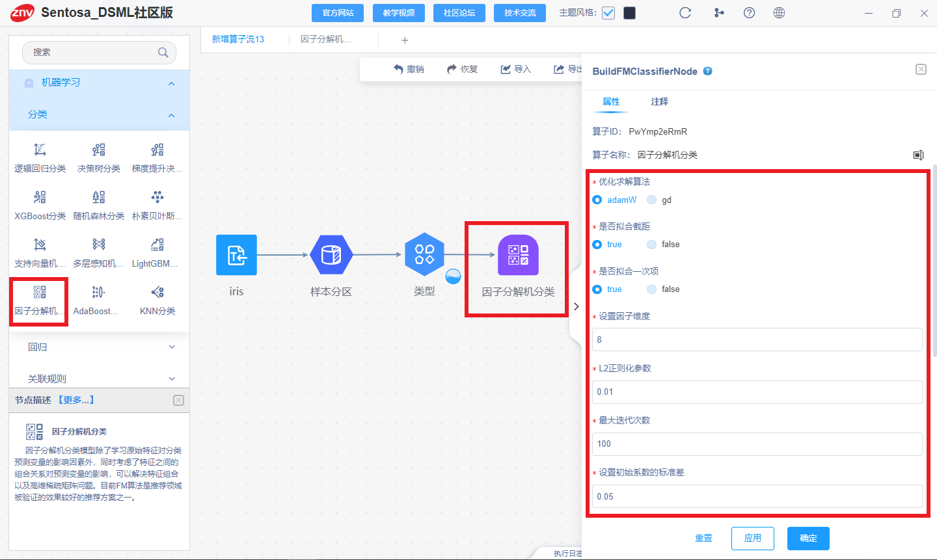Open the 【更多...】 node description link
Viewport: 937px width, 560px height.
(76, 400)
